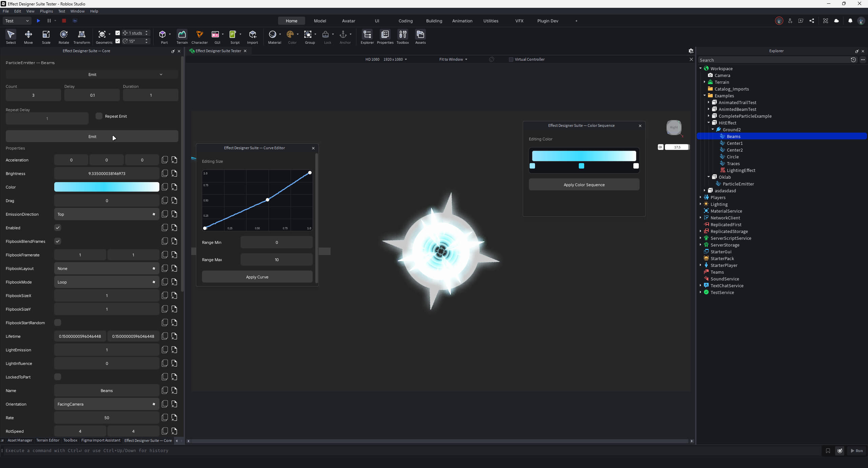Toggle the Repeat Emit checkbox

pyautogui.click(x=99, y=116)
